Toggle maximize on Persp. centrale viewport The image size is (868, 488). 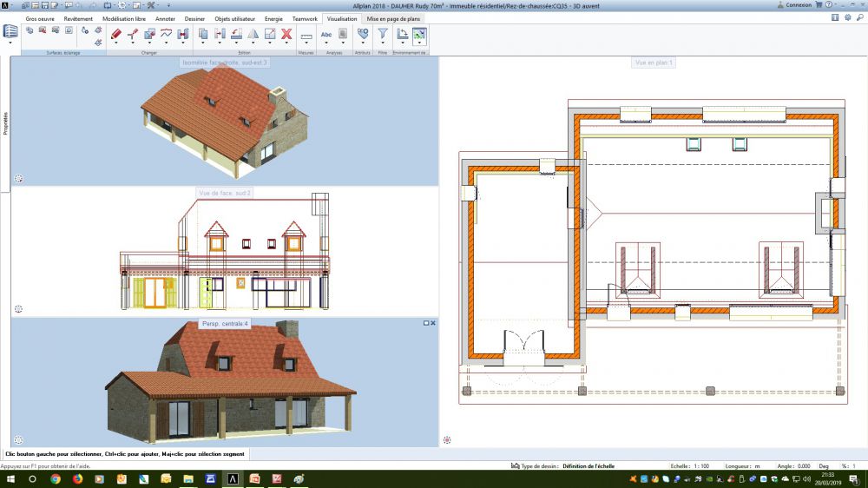point(425,323)
